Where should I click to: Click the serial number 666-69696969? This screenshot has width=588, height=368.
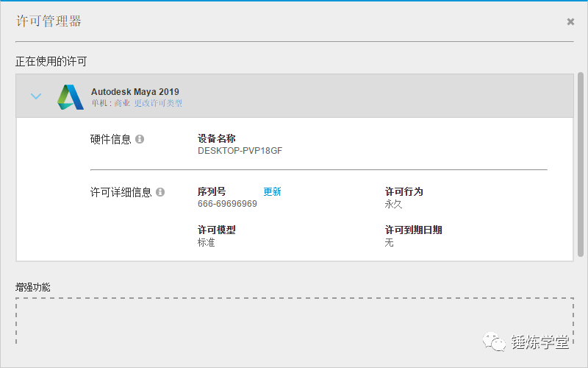click(x=227, y=204)
